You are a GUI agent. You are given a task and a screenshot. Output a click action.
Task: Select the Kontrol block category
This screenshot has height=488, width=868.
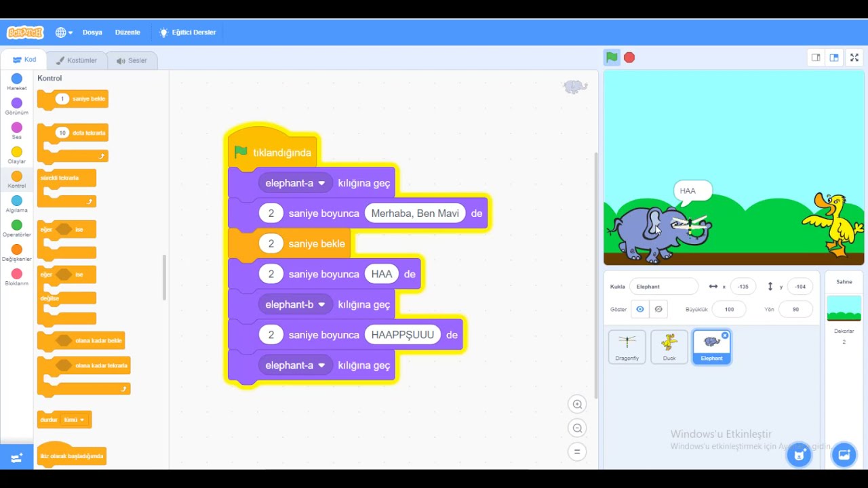(x=17, y=180)
